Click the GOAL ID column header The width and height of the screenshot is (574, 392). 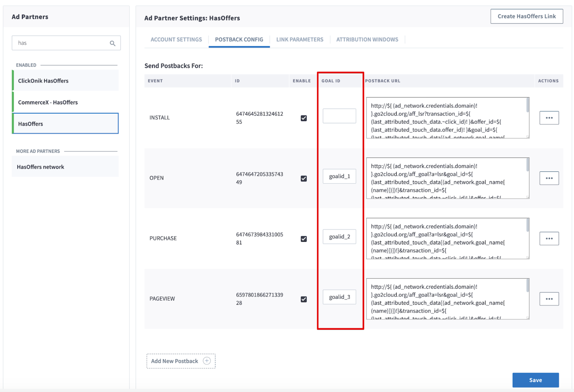tap(331, 81)
